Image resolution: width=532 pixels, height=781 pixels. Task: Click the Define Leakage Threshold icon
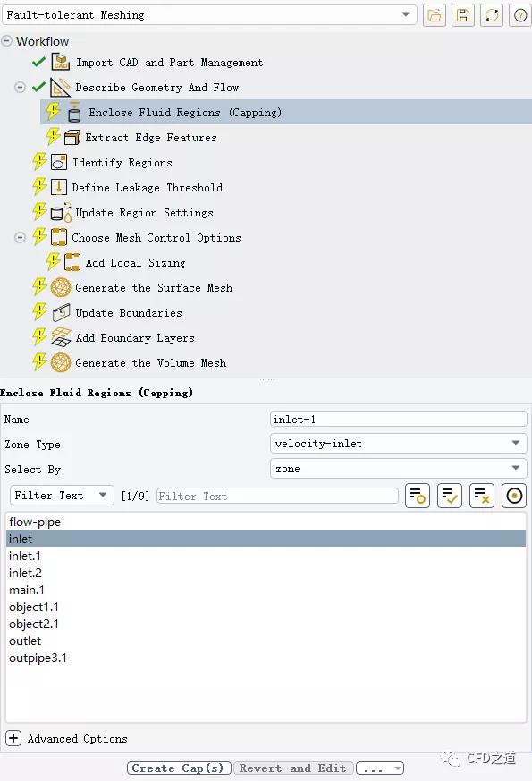pyautogui.click(x=59, y=187)
